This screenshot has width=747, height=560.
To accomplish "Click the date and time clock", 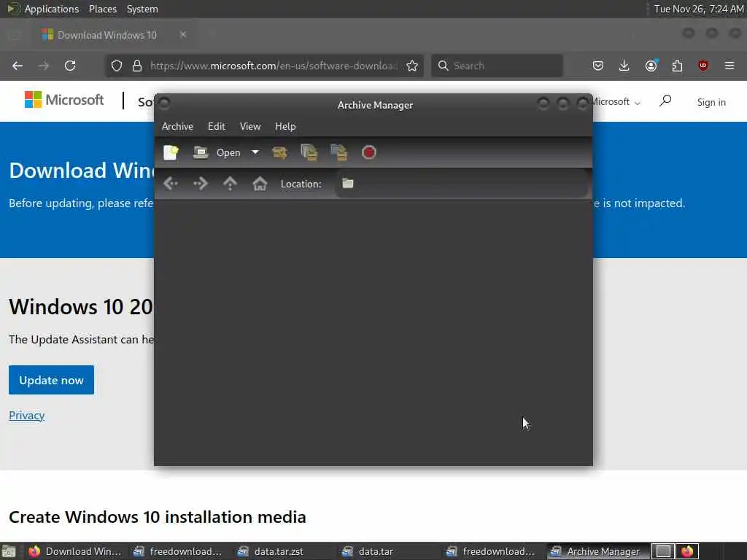I will (698, 9).
